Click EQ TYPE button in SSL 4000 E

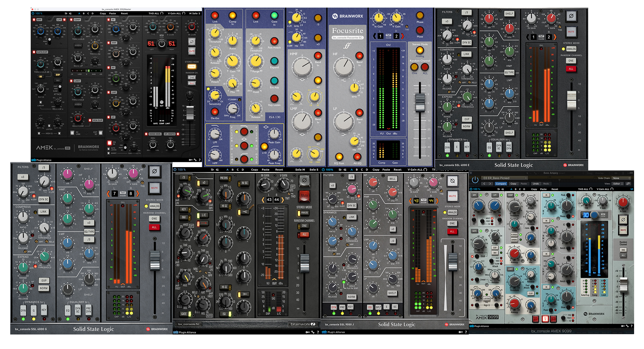click(x=509, y=73)
